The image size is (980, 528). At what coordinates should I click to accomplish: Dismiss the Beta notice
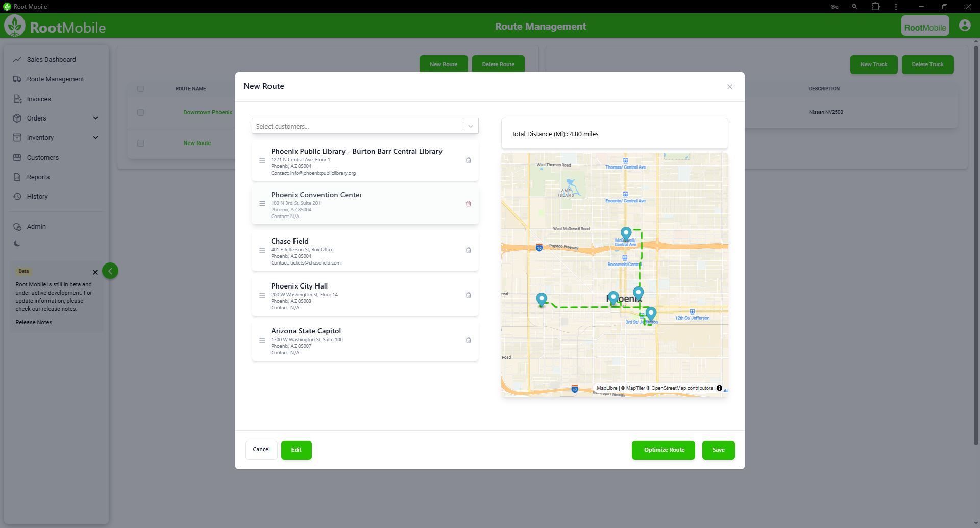click(x=95, y=272)
